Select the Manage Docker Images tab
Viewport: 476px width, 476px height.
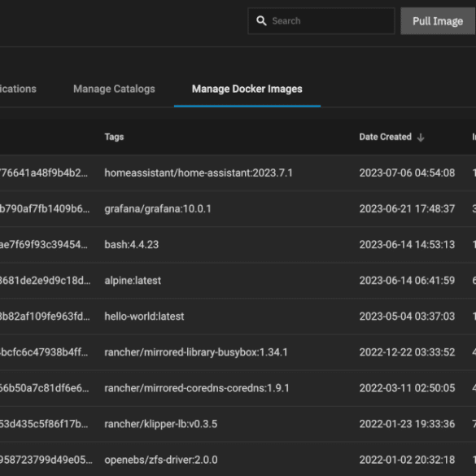247,89
